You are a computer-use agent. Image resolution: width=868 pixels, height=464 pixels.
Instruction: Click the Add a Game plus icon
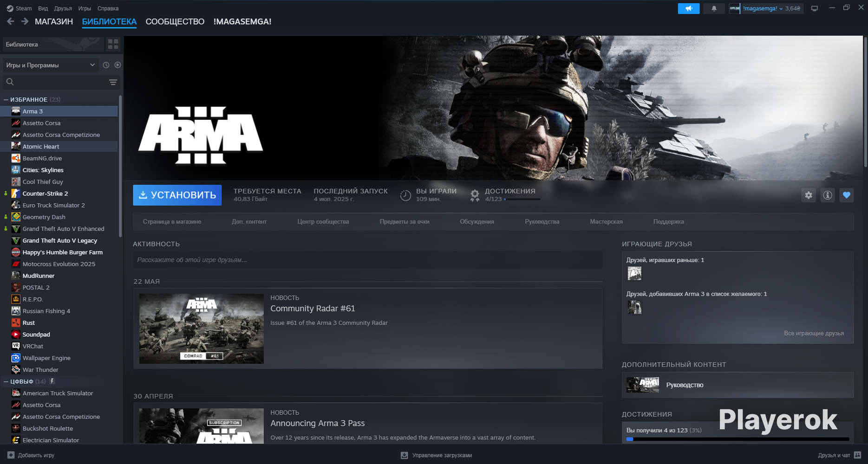[11, 455]
